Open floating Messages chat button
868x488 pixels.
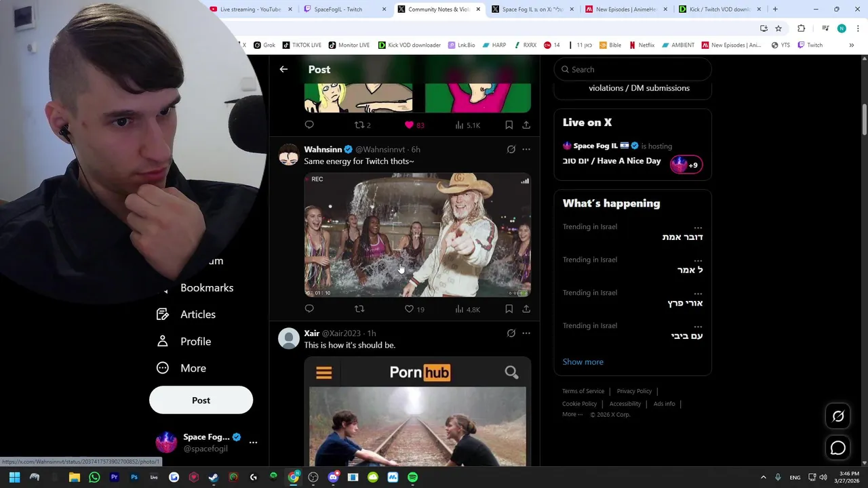(x=838, y=448)
